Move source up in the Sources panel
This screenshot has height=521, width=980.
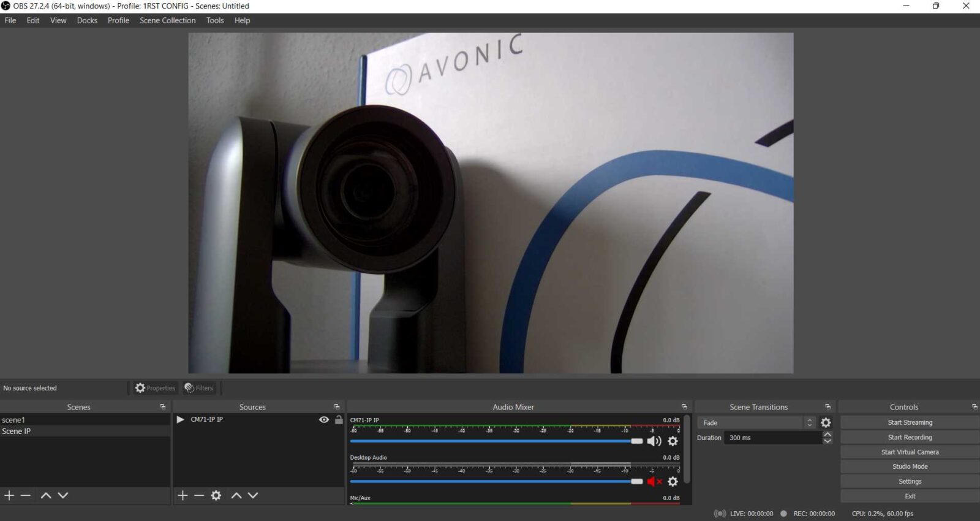pos(236,495)
